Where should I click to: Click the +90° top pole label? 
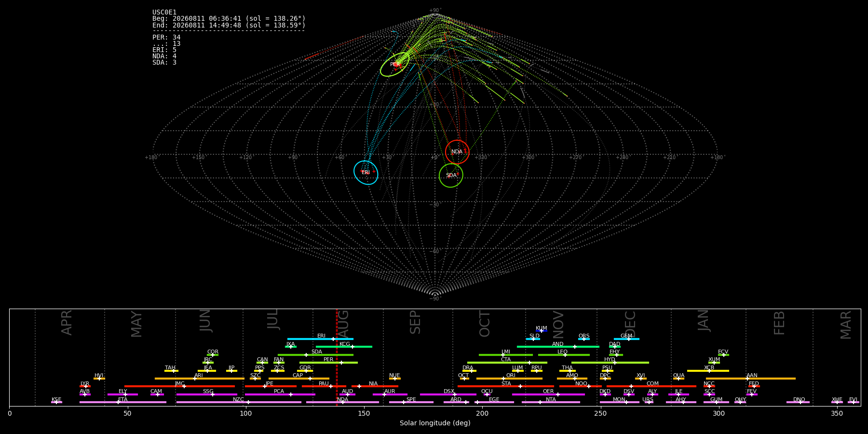tap(434, 10)
